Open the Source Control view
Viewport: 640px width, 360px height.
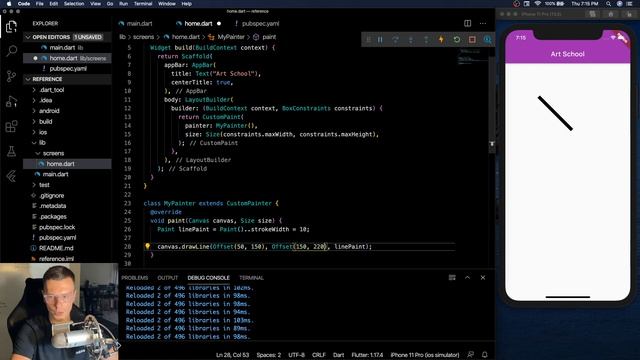click(11, 76)
